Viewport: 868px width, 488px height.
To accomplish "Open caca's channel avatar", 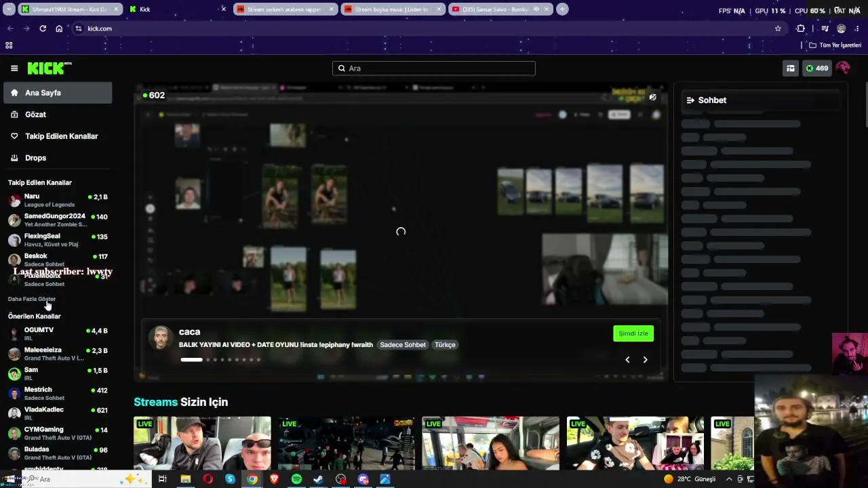I will coord(161,338).
